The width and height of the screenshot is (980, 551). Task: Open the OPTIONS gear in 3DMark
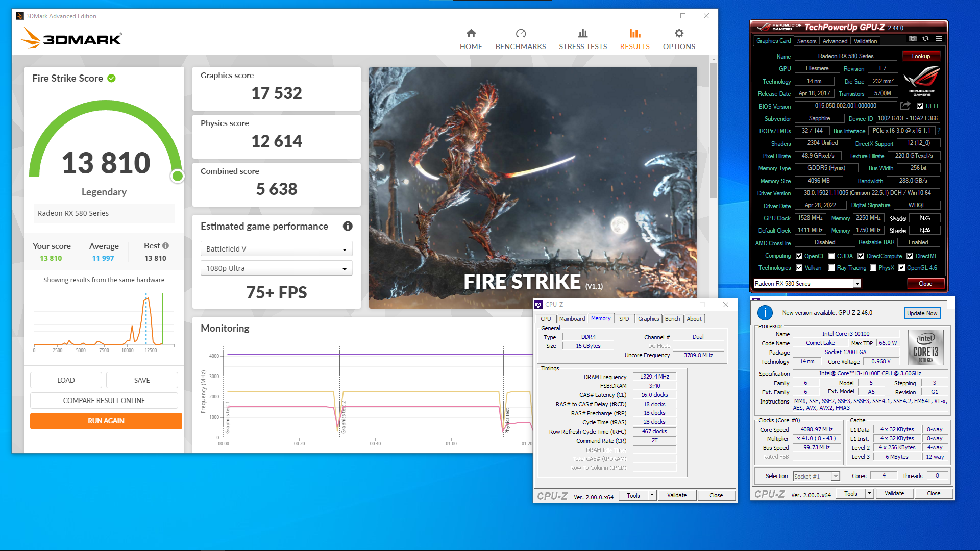tap(679, 40)
